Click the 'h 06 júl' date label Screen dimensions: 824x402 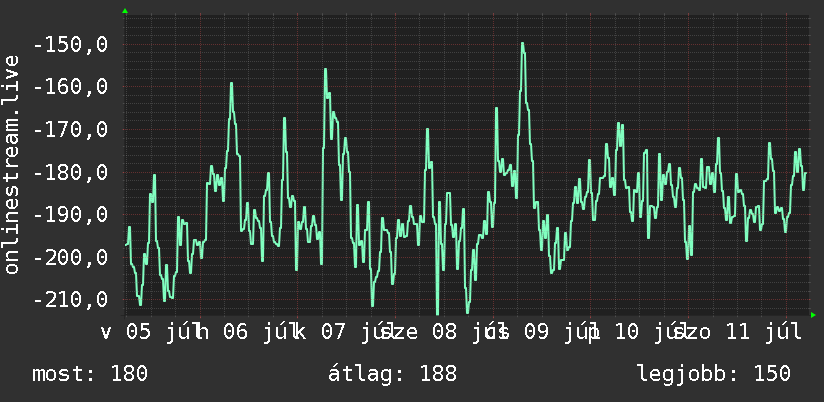click(x=246, y=332)
